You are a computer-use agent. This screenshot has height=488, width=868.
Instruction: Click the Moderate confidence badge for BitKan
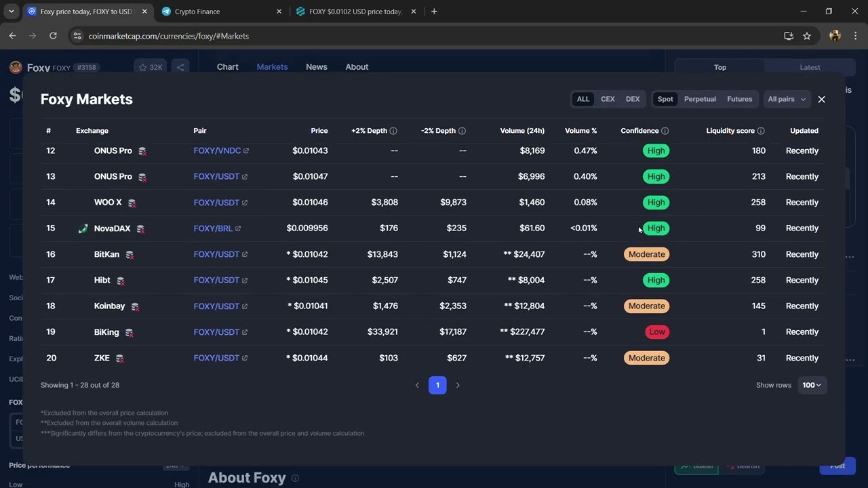(x=646, y=254)
